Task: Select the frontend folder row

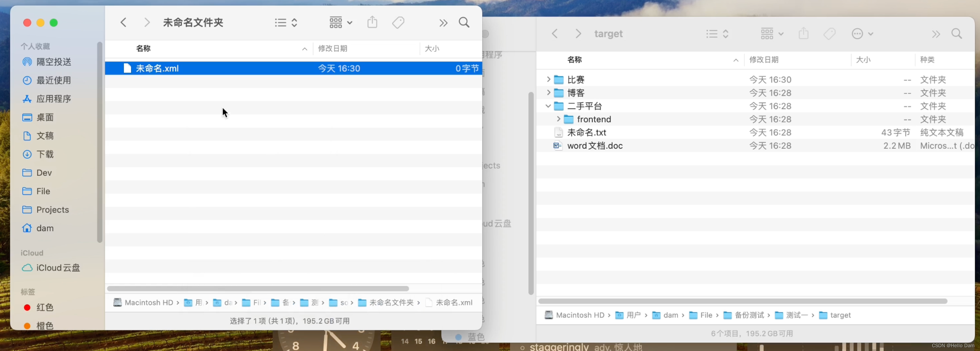Action: click(756, 119)
